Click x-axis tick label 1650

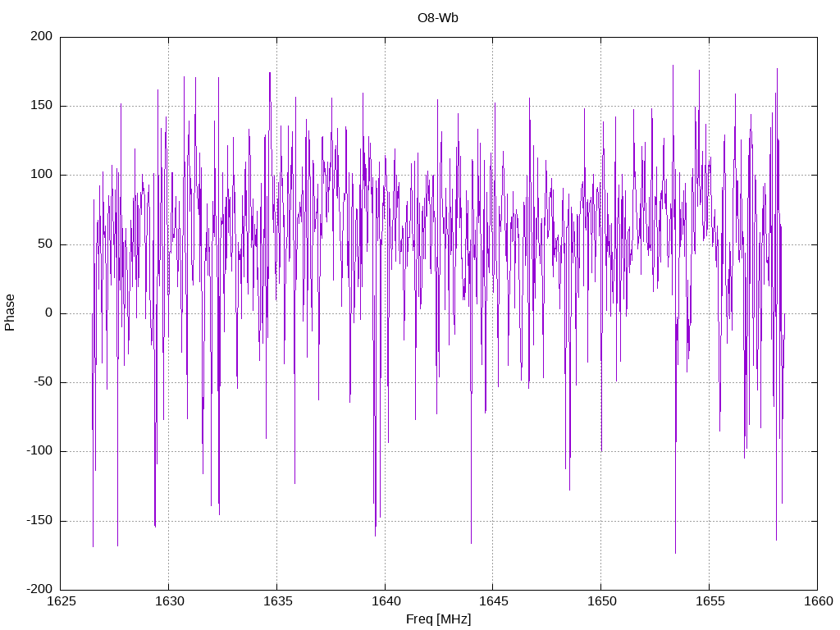tap(601, 601)
